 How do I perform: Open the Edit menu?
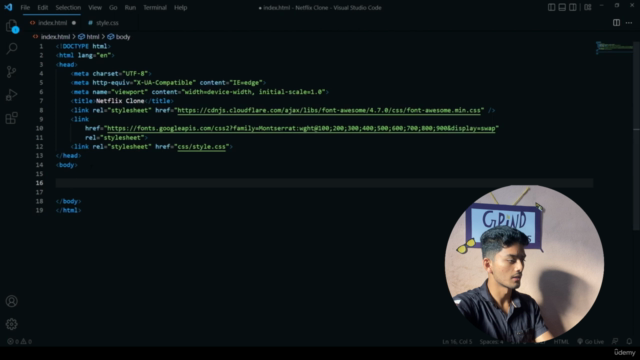click(42, 7)
